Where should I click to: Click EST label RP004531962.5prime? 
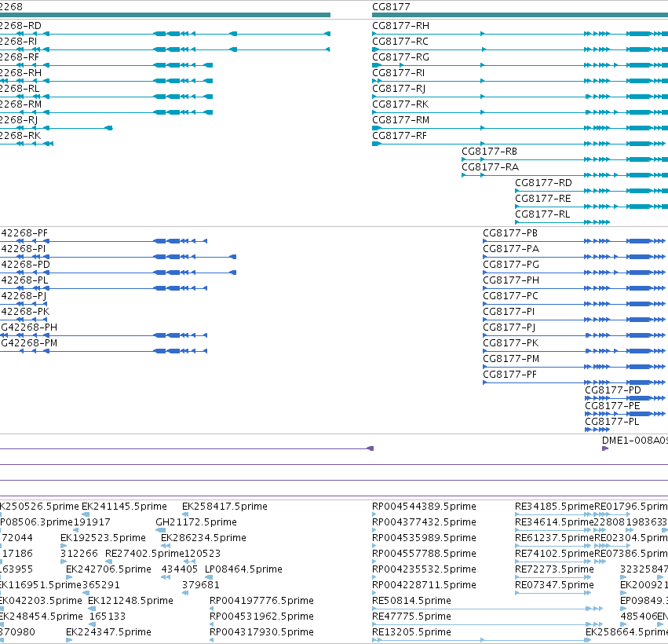point(261,617)
